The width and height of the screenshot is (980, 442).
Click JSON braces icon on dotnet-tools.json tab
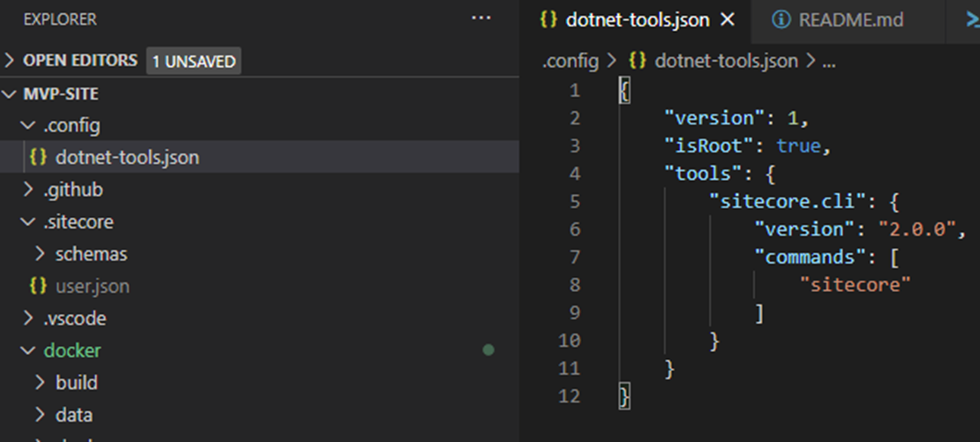(548, 20)
